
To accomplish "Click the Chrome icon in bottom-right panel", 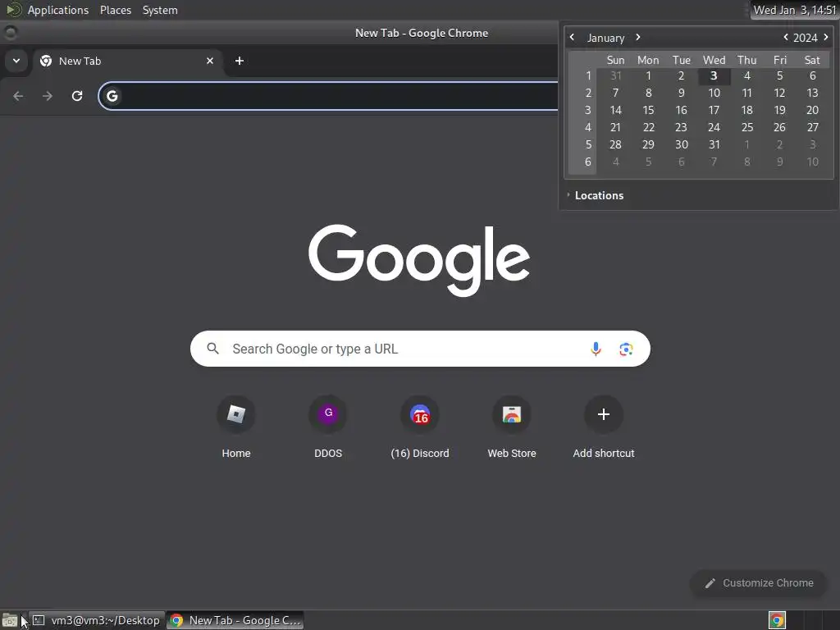I will (777, 620).
